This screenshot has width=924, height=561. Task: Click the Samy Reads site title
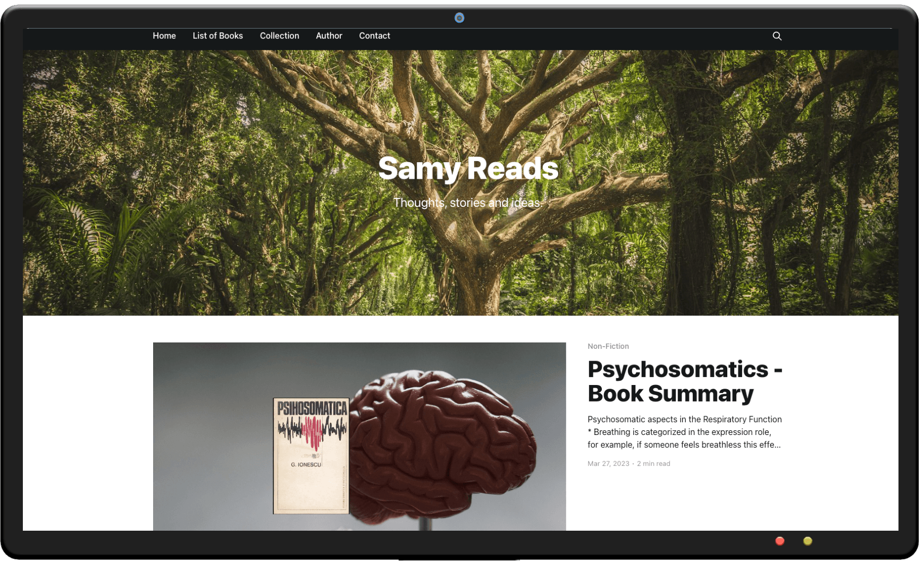point(468,168)
